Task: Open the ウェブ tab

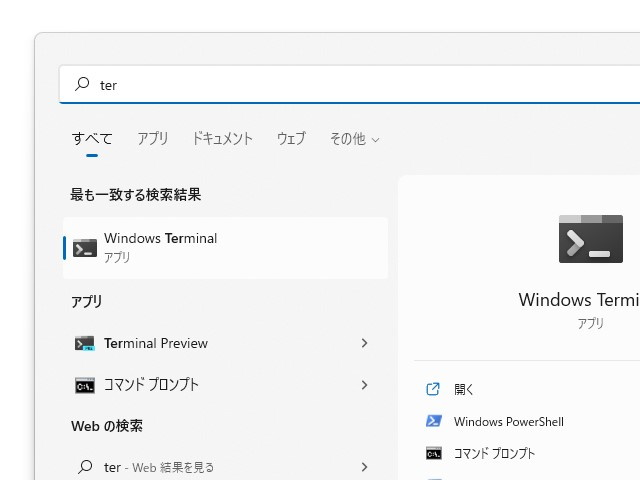Action: 291,139
